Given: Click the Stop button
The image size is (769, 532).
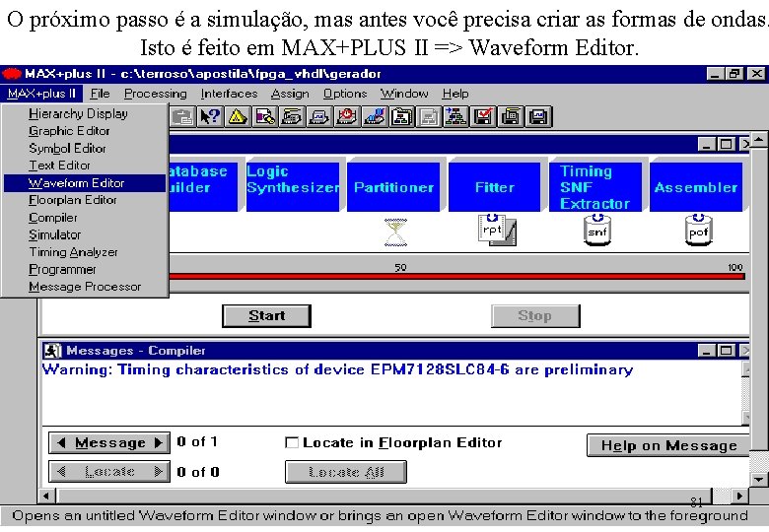Looking at the screenshot, I should tap(535, 316).
